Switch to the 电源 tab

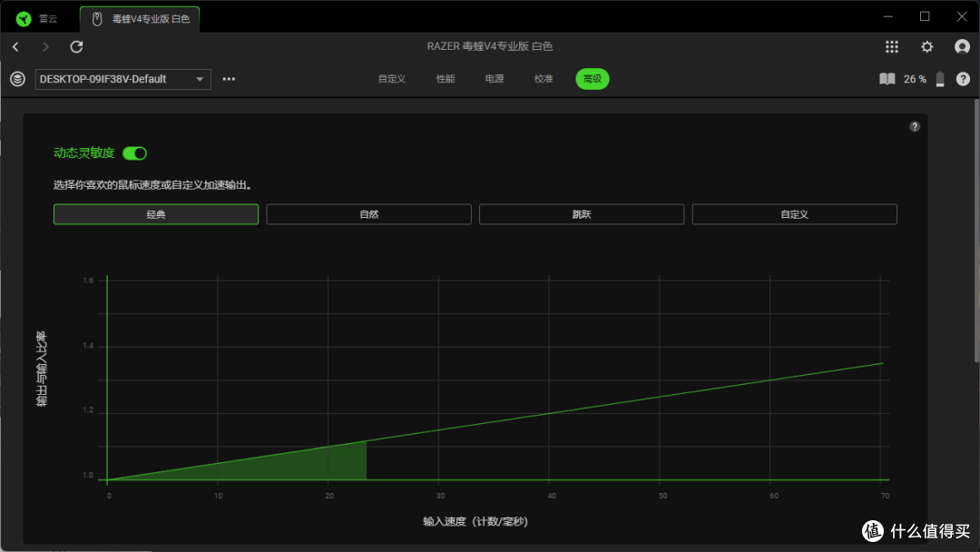495,79
